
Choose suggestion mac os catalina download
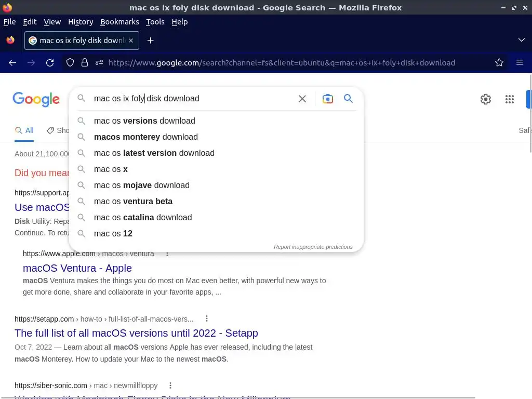(x=217, y=218)
